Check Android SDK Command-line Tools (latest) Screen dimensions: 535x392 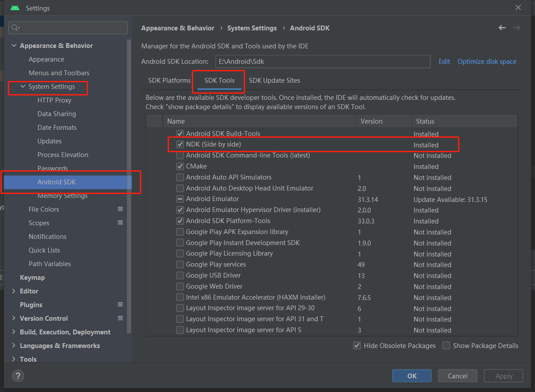coord(180,155)
